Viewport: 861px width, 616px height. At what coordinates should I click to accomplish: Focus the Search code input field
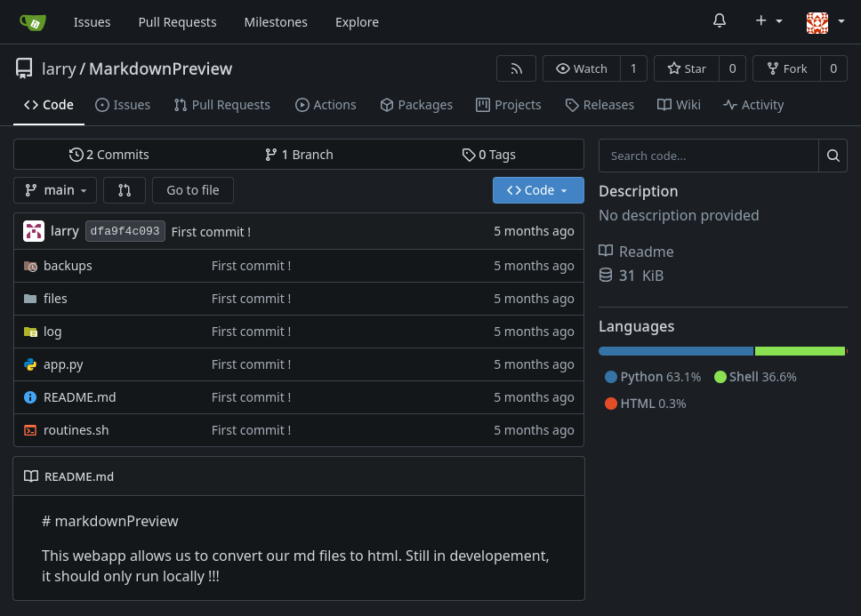[x=709, y=156]
